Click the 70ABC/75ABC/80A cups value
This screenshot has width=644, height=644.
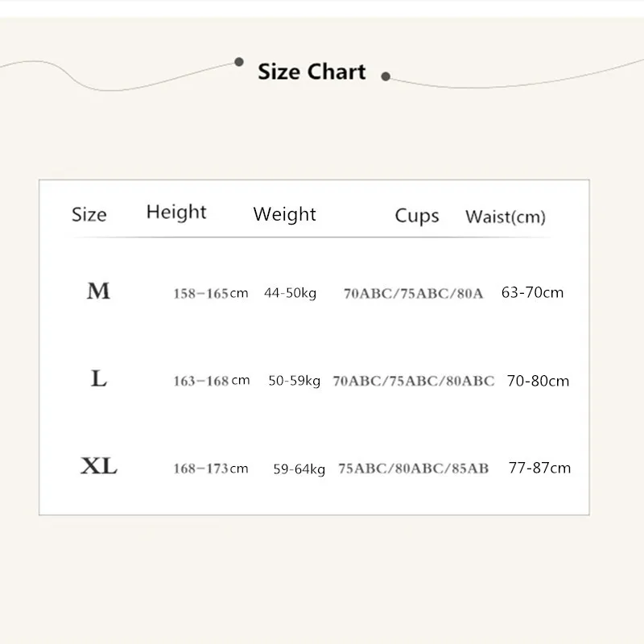(413, 294)
